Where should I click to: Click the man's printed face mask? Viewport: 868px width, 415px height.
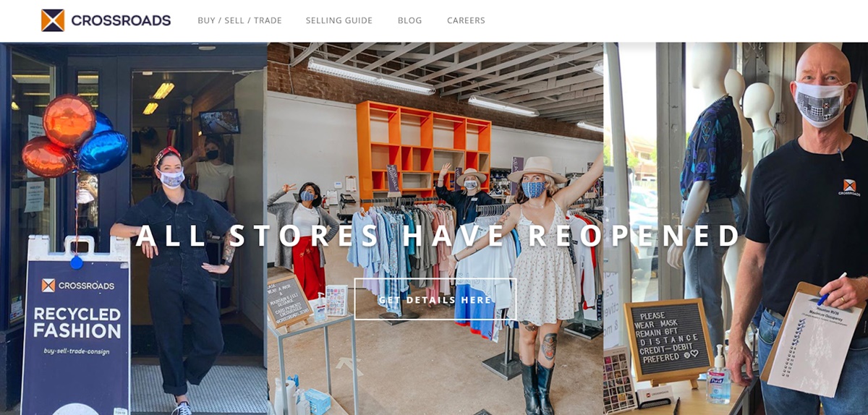click(822, 103)
